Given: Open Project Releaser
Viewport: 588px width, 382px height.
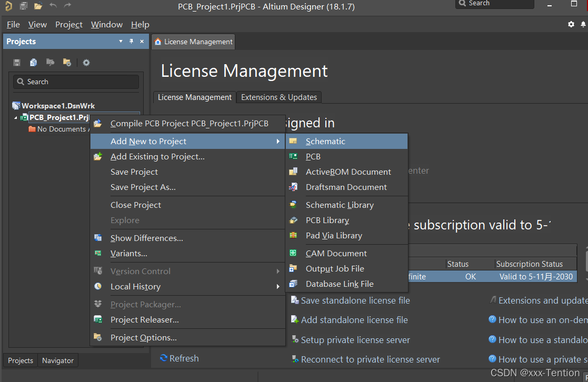Looking at the screenshot, I should [x=187, y=320].
